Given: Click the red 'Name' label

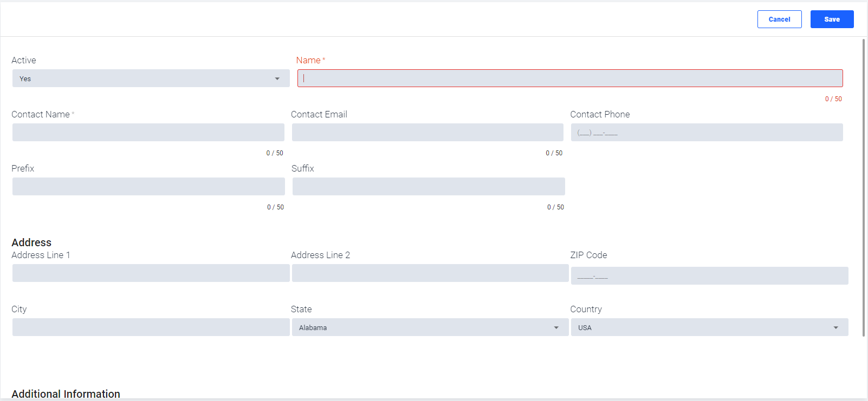Looking at the screenshot, I should [308, 60].
